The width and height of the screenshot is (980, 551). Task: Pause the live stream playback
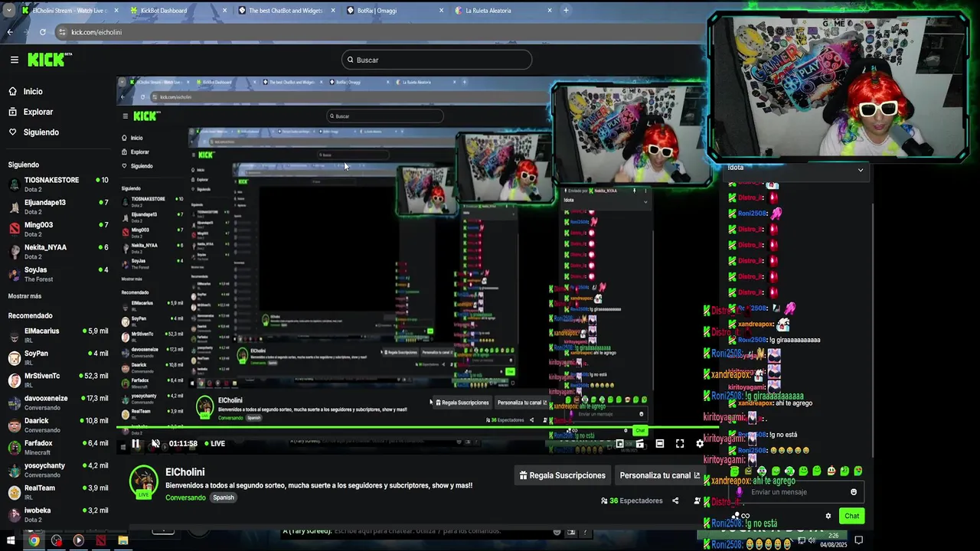[136, 443]
